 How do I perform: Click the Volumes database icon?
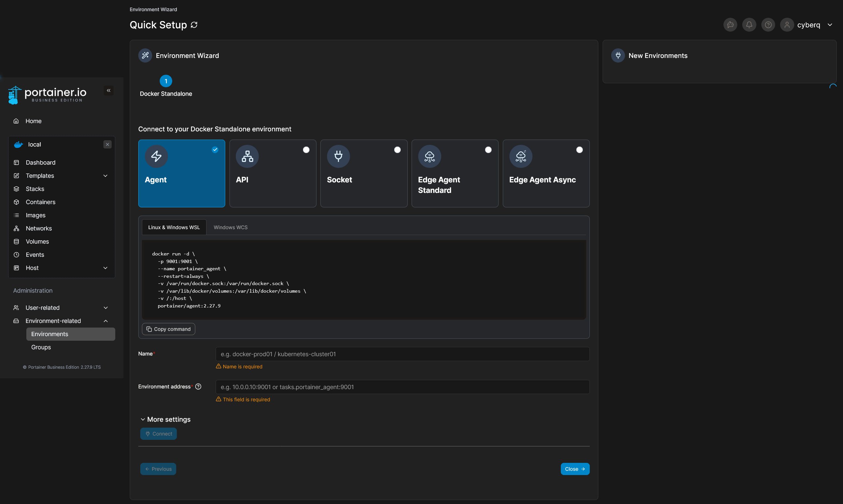tap(16, 242)
